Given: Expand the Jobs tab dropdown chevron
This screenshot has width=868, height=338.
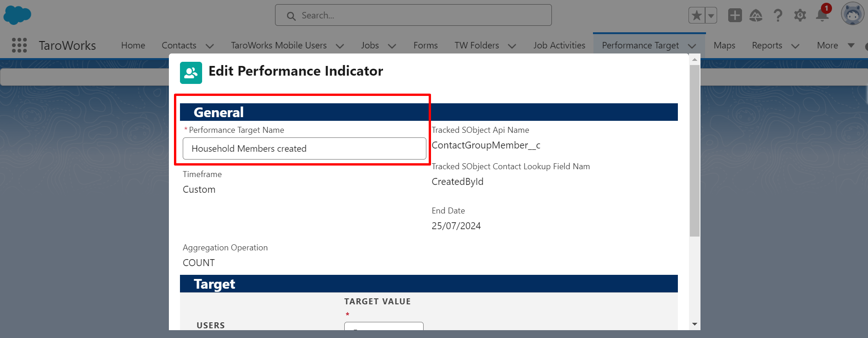Looking at the screenshot, I should click(x=392, y=46).
